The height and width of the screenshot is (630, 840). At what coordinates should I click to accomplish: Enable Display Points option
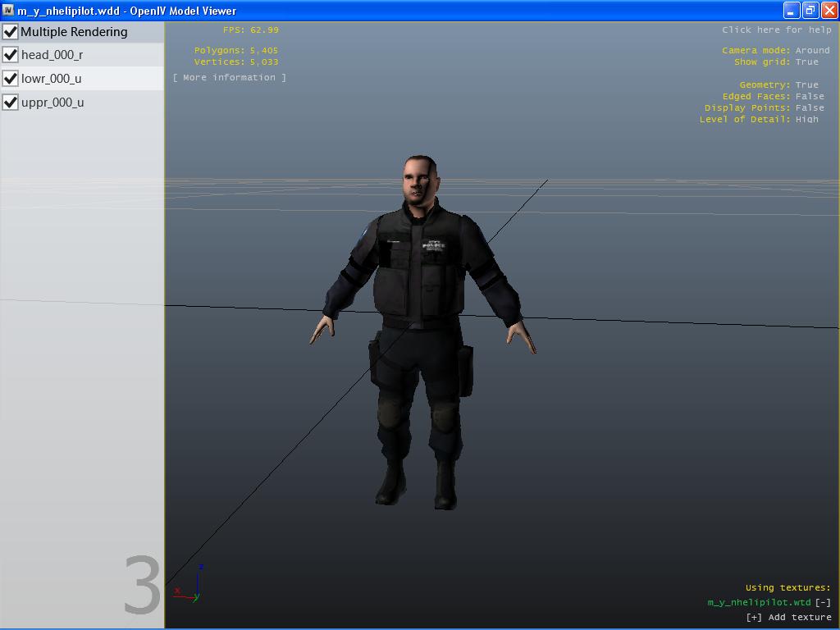click(x=809, y=108)
